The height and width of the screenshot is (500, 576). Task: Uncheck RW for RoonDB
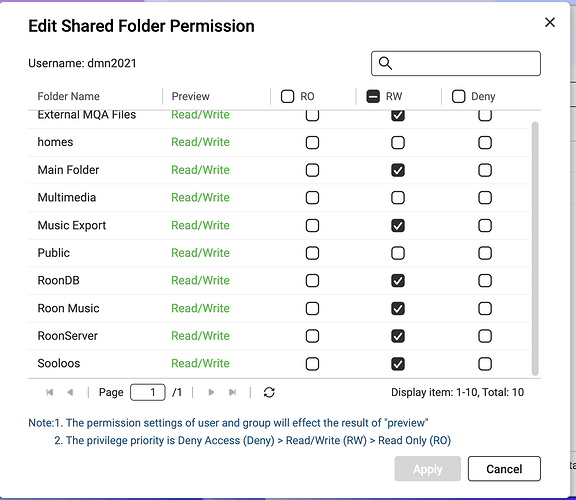[398, 281]
